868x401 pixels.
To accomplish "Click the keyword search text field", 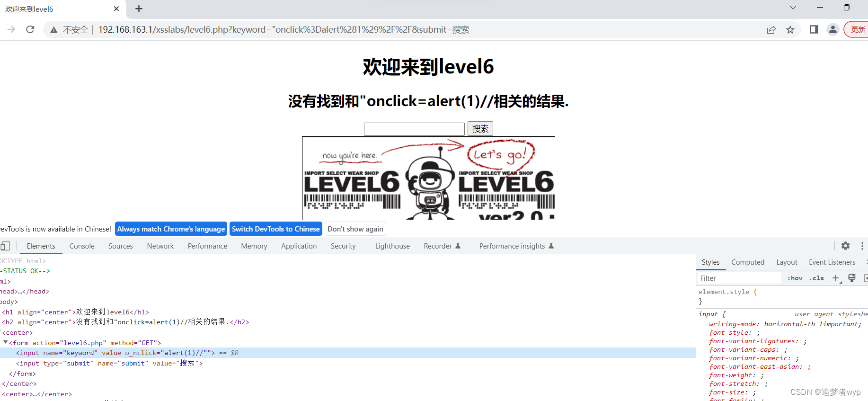I will click(x=414, y=129).
